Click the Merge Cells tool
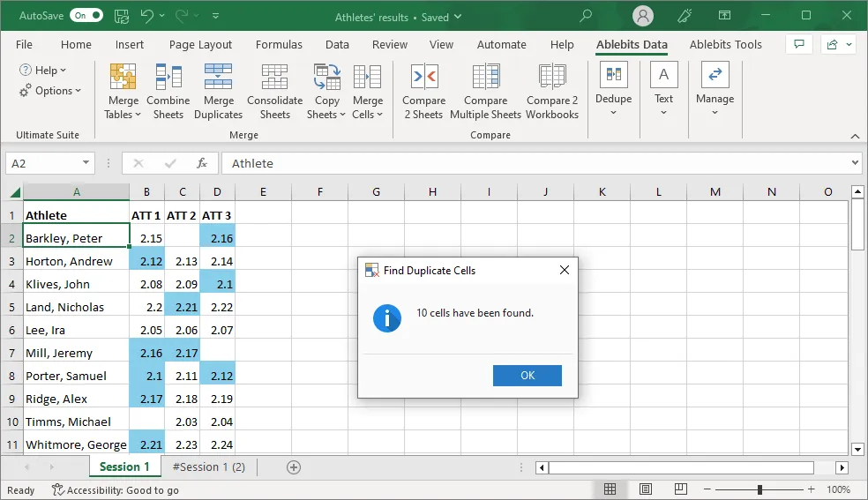 pos(368,91)
